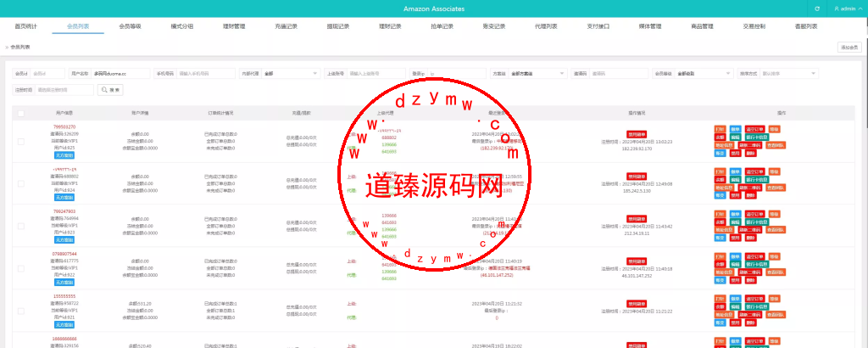Open the 注册时间 date range field

(64, 90)
